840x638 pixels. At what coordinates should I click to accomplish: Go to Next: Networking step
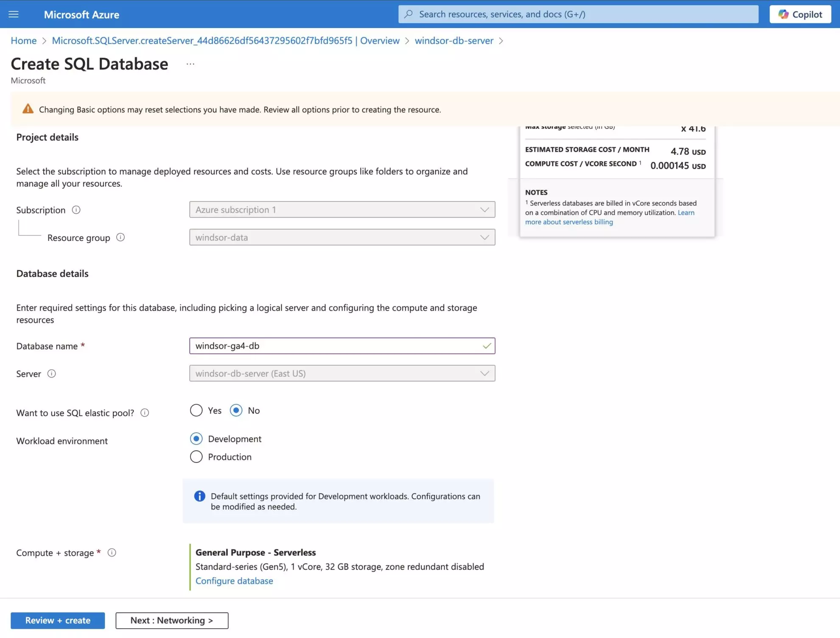(x=172, y=620)
